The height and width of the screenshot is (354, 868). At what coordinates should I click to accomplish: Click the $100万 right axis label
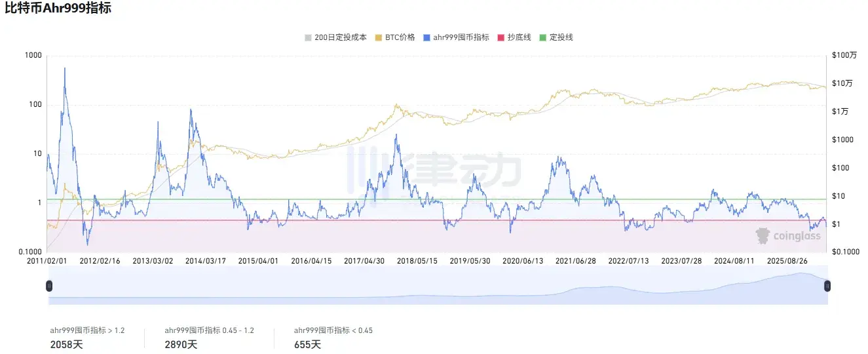tap(844, 56)
